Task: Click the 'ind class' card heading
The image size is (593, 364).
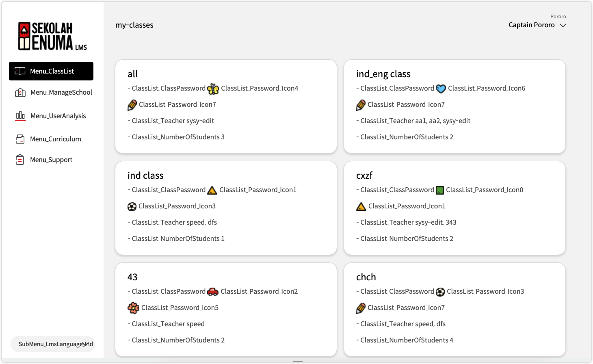Action: pyautogui.click(x=145, y=175)
